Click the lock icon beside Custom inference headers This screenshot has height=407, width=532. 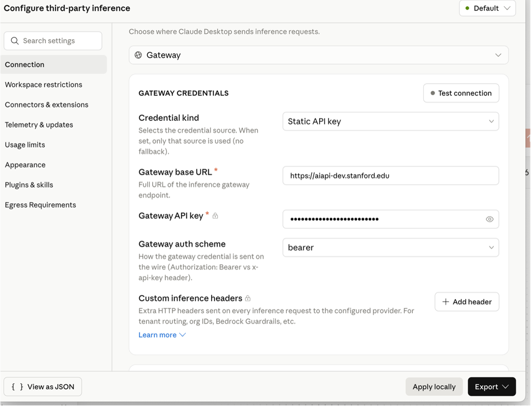(x=248, y=298)
